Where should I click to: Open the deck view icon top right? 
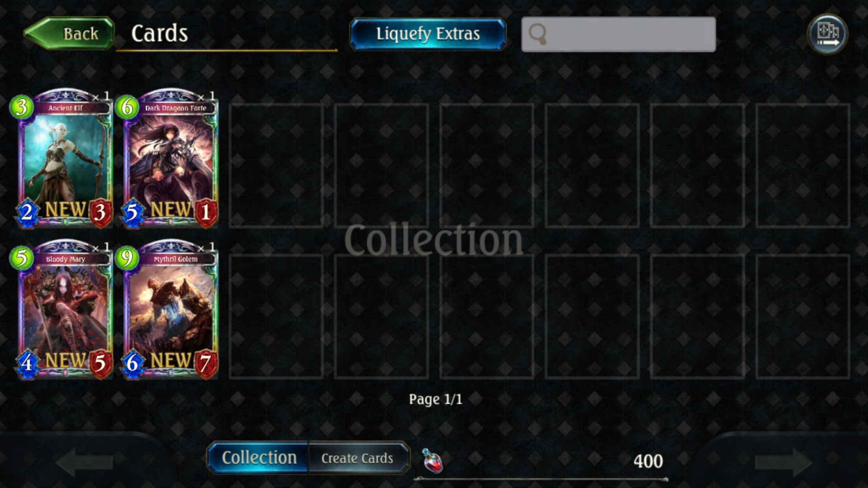click(x=828, y=34)
